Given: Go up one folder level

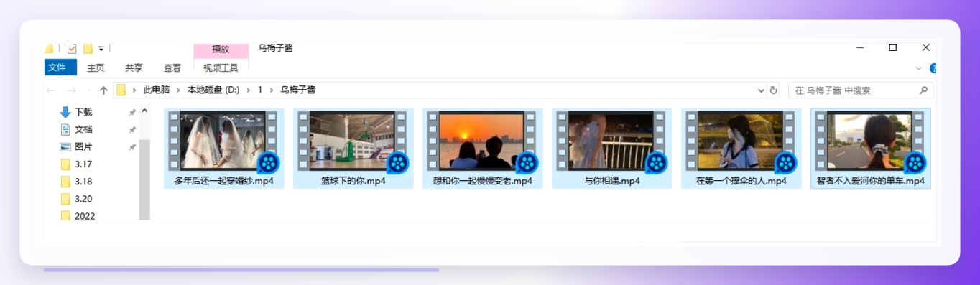Looking at the screenshot, I should click(103, 90).
